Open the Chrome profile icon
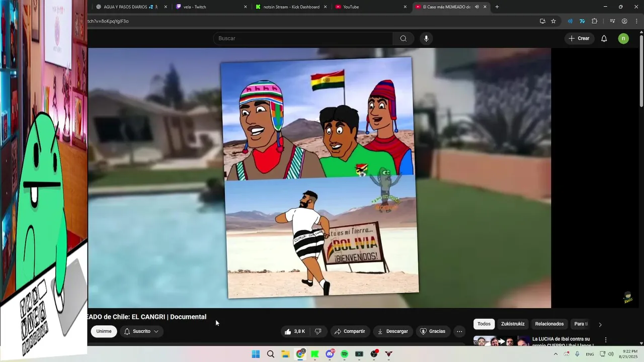Screen dimensions: 644x362 pos(624,21)
